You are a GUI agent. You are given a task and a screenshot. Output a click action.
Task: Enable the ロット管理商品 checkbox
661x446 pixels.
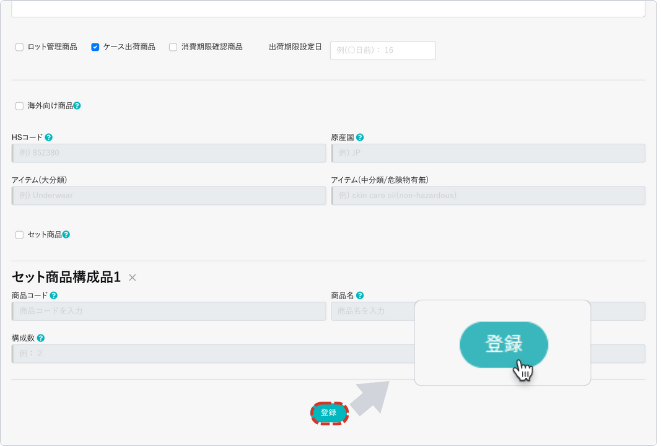(x=19, y=47)
